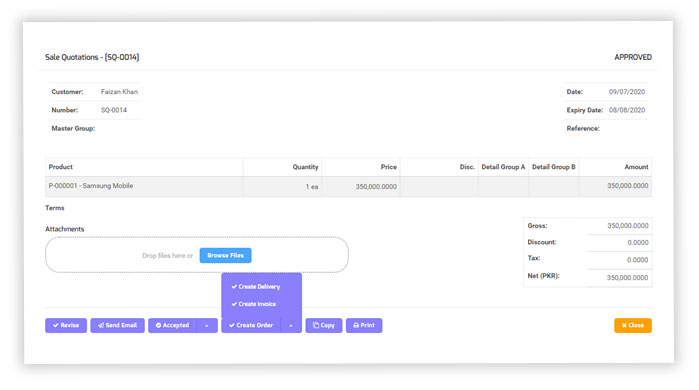Open the Accepted button's dropdown arrow
699x390 pixels.
pyautogui.click(x=207, y=325)
